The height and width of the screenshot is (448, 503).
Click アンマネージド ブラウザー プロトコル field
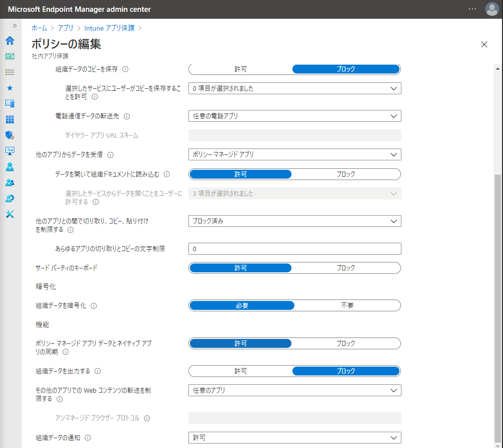tap(295, 418)
